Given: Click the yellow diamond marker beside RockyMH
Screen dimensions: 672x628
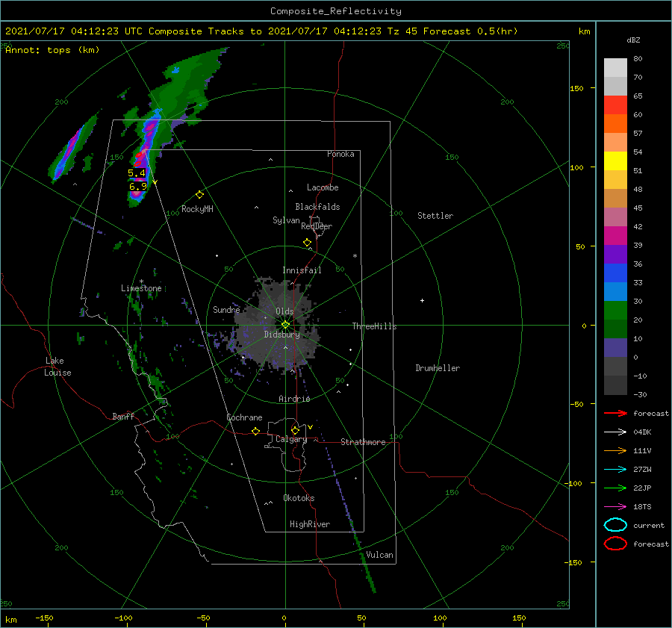Looking at the screenshot, I should pyautogui.click(x=199, y=195).
